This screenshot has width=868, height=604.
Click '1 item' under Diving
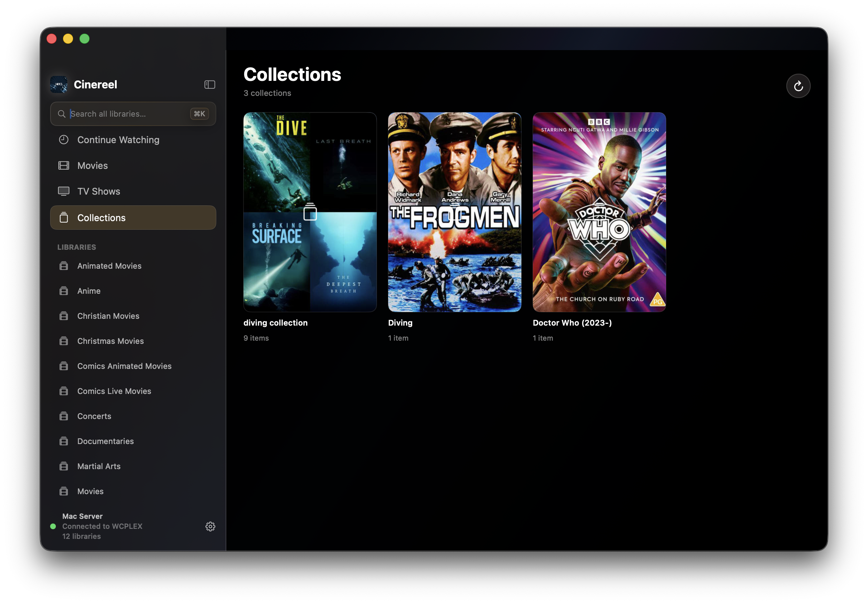pyautogui.click(x=398, y=338)
